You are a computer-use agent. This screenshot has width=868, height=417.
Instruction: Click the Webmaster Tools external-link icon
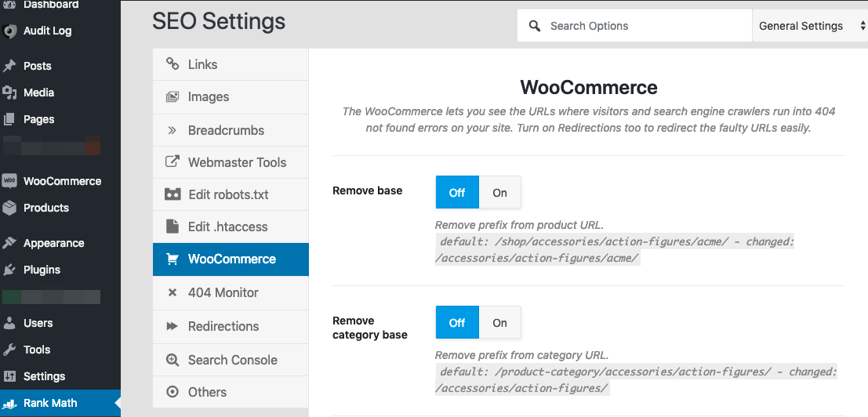point(173,162)
